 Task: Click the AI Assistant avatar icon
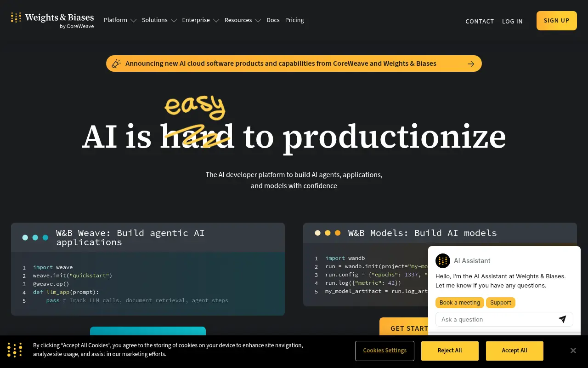click(443, 261)
